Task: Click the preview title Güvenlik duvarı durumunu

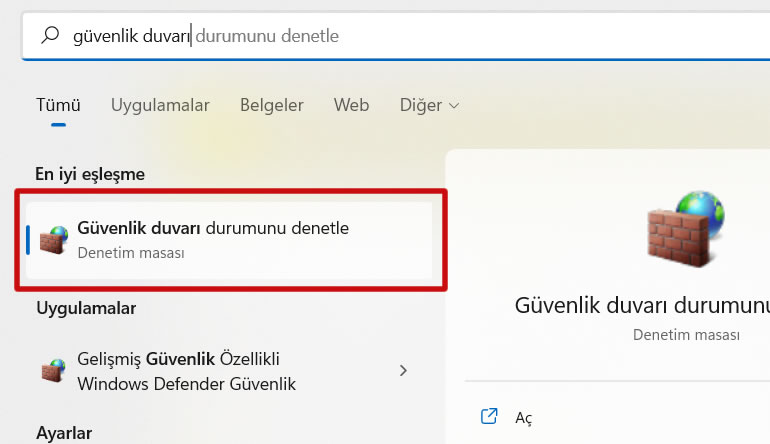Action: pyautogui.click(x=640, y=304)
